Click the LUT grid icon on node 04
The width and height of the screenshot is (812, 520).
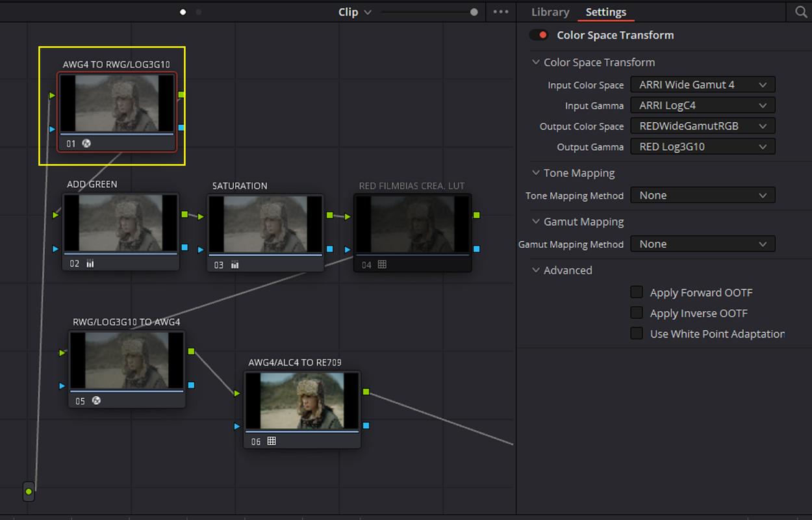coord(382,265)
